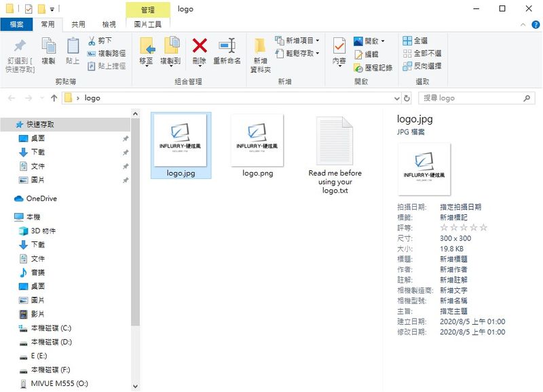Screen dimensions: 543x392
Task: Create a New Folder from the ribbon
Action: click(x=261, y=56)
